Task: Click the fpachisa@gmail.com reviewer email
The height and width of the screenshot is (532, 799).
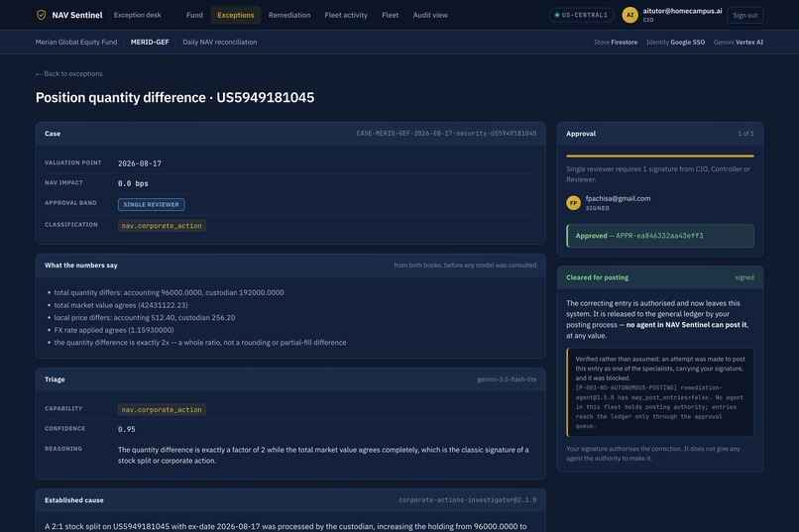Action: coord(618,198)
